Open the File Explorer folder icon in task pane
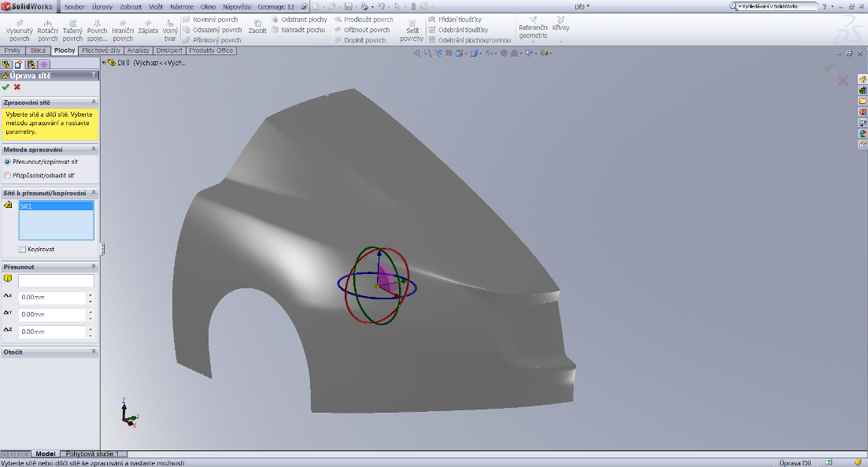This screenshot has height=467, width=868. 862,101
